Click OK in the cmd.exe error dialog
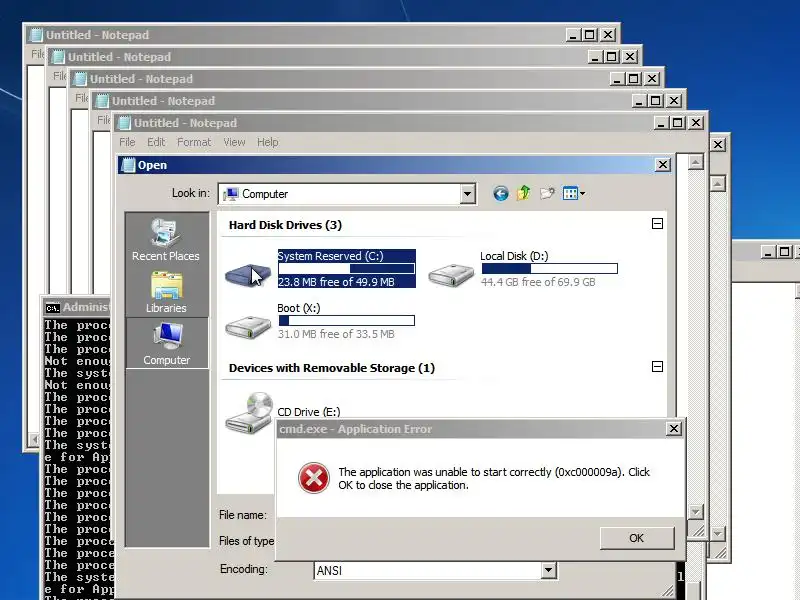 click(637, 538)
